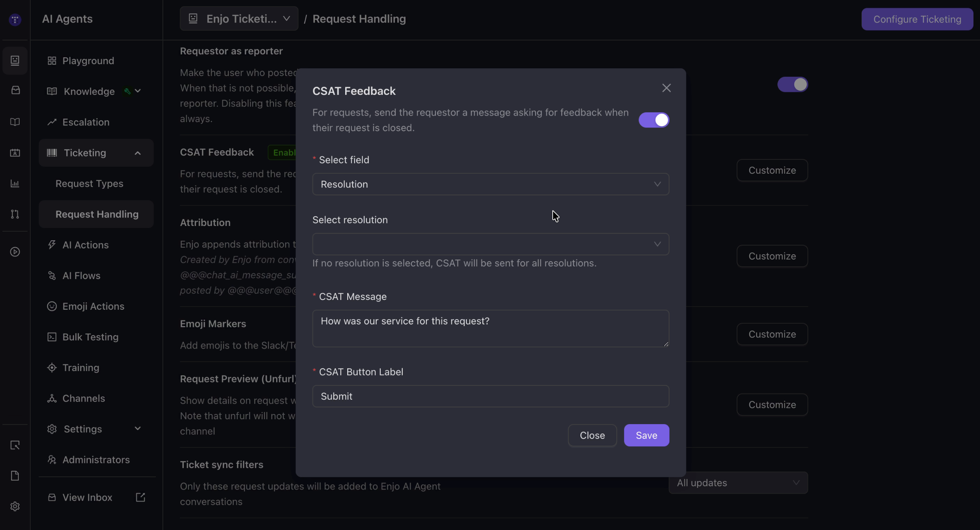Click the Emoji Actions smiley icon
The height and width of the screenshot is (530, 980).
52,306
